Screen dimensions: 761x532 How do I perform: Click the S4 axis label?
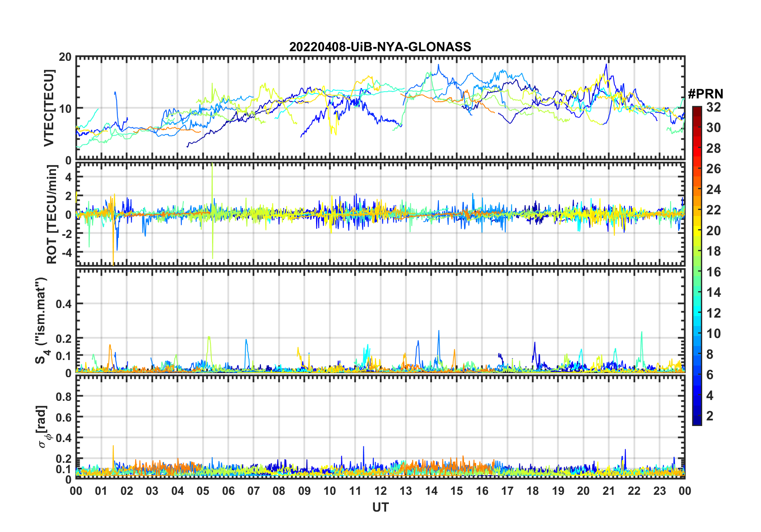point(42,320)
